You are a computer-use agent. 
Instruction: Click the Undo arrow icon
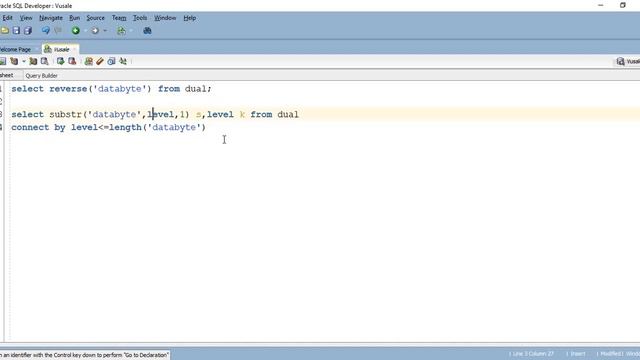click(45, 31)
